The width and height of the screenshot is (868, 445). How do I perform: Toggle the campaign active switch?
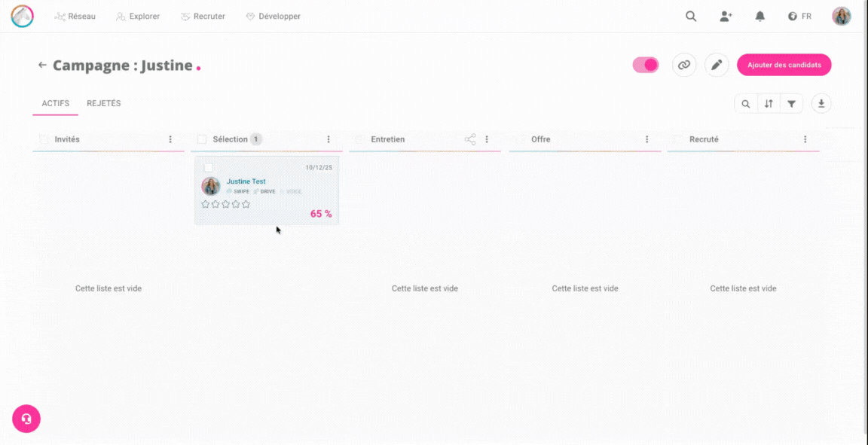646,65
